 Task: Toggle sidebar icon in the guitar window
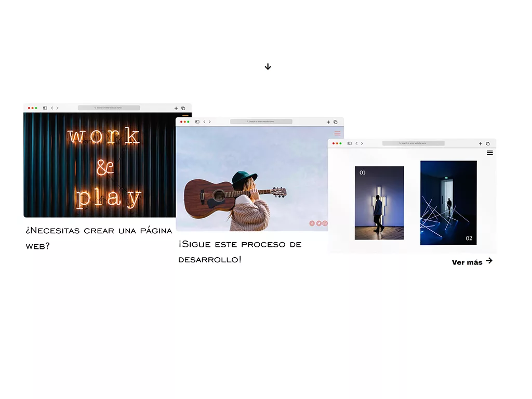[197, 122]
